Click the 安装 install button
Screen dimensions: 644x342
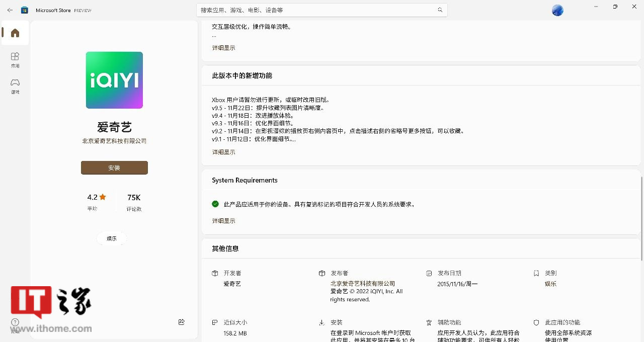tap(114, 167)
